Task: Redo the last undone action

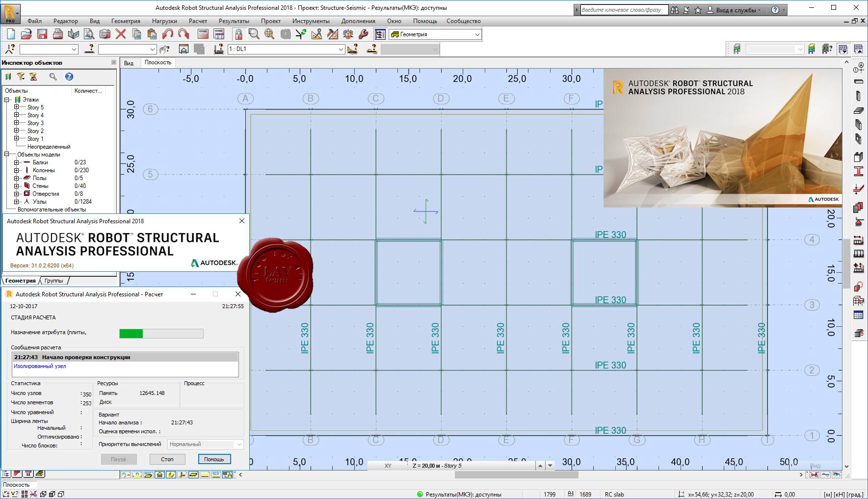Action: 184,34
